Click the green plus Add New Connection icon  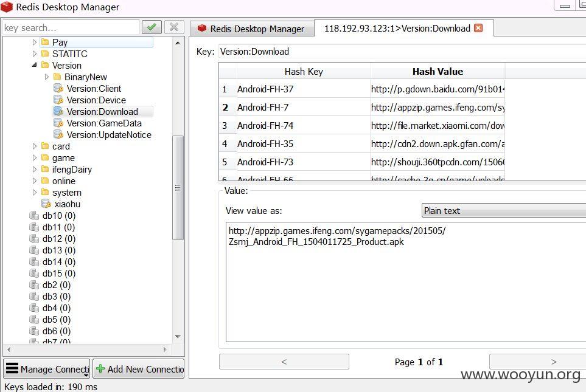pos(100,368)
